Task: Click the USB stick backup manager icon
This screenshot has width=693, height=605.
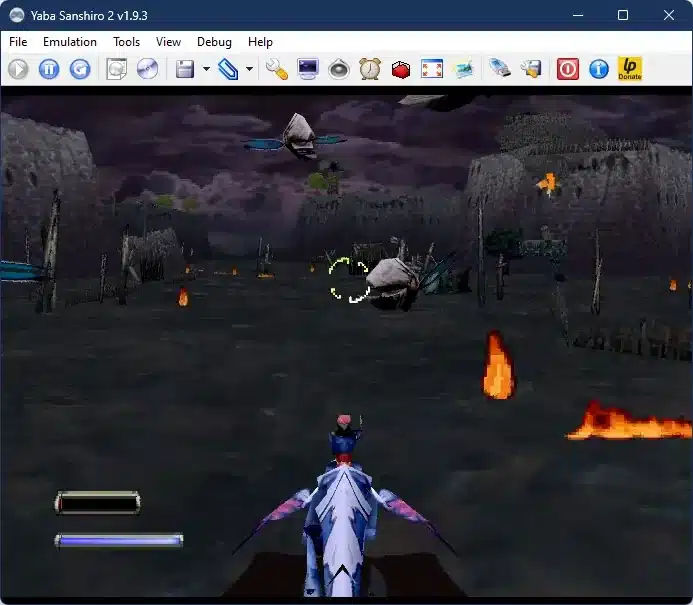Action: (x=500, y=69)
